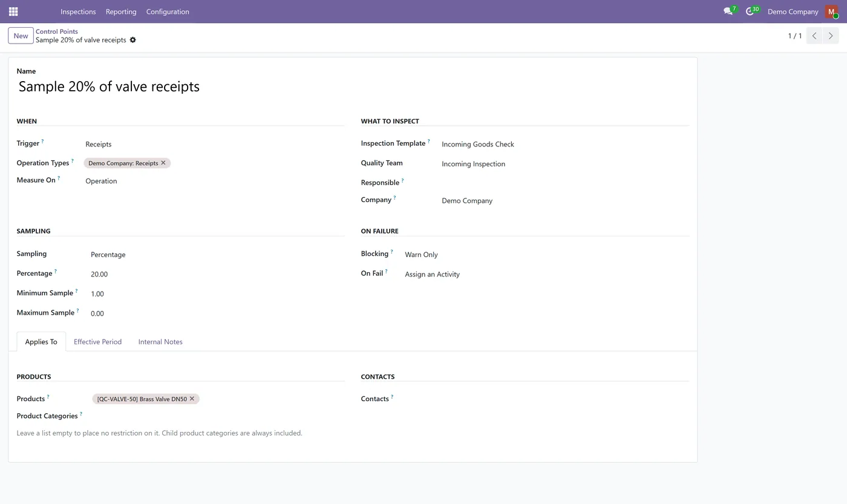Open the activities clock icon
Viewport: 847px width, 504px height.
750,11
